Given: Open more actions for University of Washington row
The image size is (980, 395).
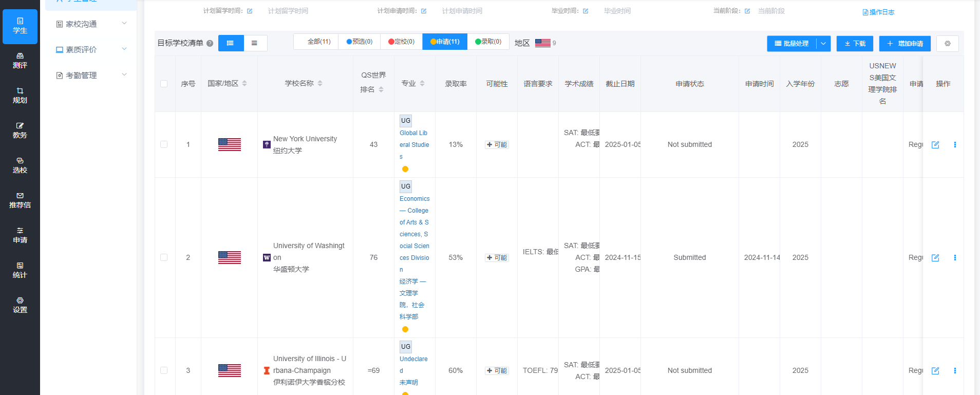Looking at the screenshot, I should tap(955, 258).
